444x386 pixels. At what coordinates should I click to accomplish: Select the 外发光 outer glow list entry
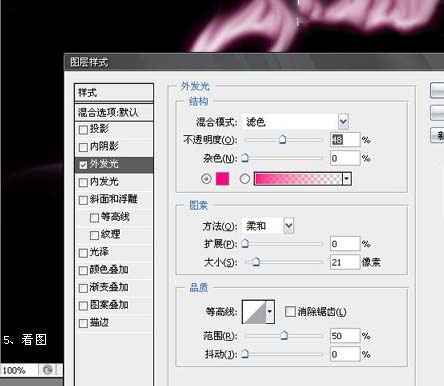click(114, 165)
